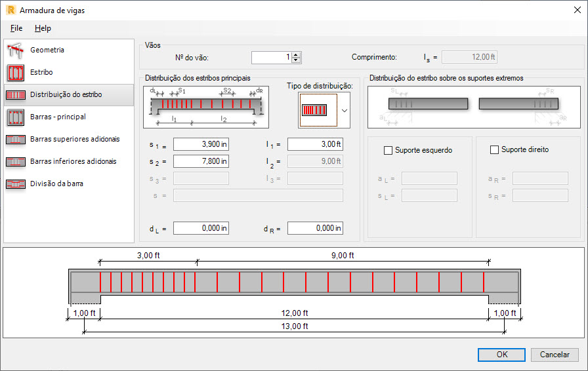Click the Nº do vão input field
The image size is (588, 371).
click(272, 57)
